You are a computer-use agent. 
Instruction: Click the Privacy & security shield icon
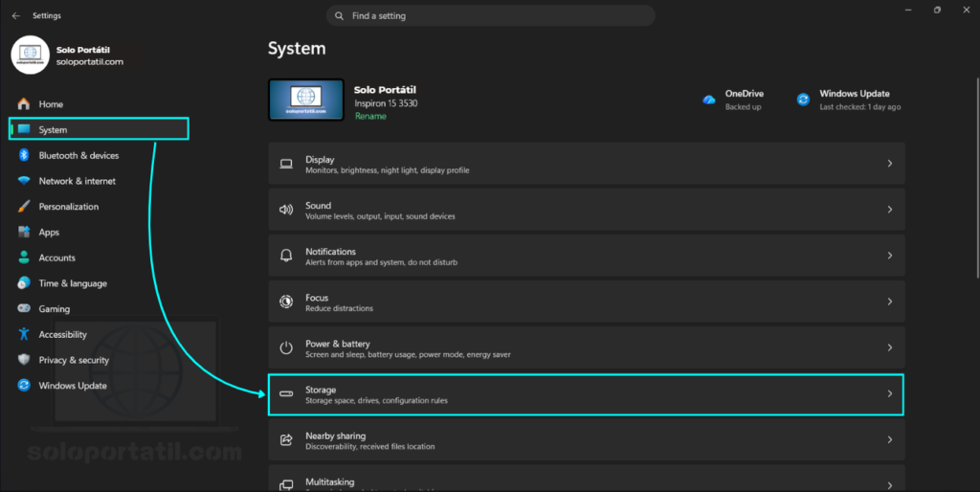(x=24, y=360)
